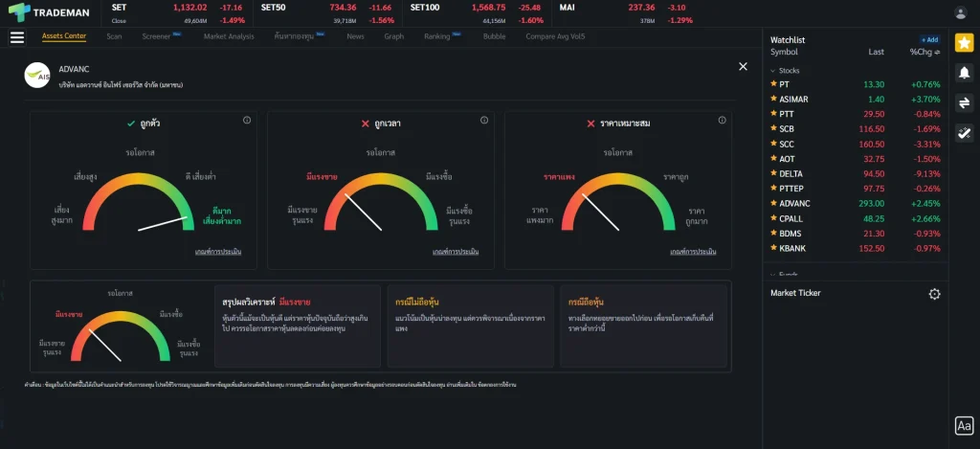Click info icon on ราคาเหมาะสม gauge card
This screenshot has height=449, width=980.
[721, 121]
